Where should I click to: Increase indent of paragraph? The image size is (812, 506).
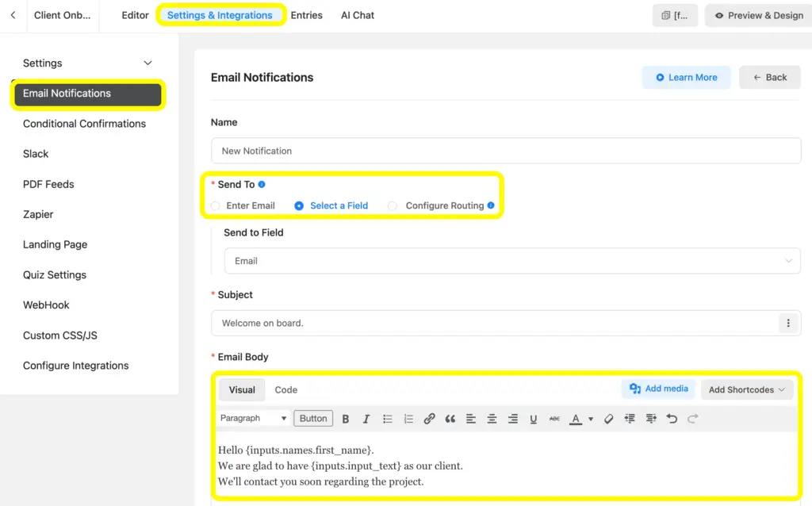(651, 419)
